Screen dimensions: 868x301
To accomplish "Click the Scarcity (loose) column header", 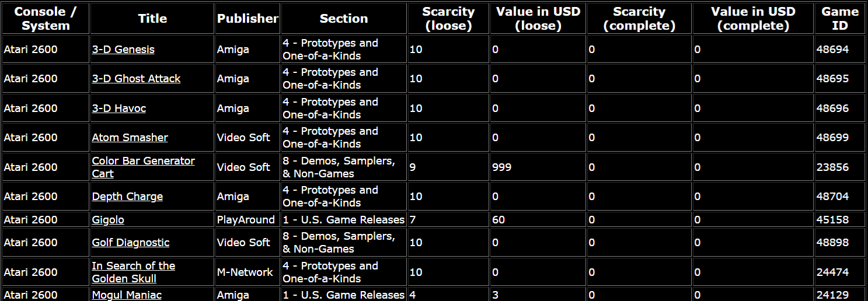I will [x=448, y=19].
